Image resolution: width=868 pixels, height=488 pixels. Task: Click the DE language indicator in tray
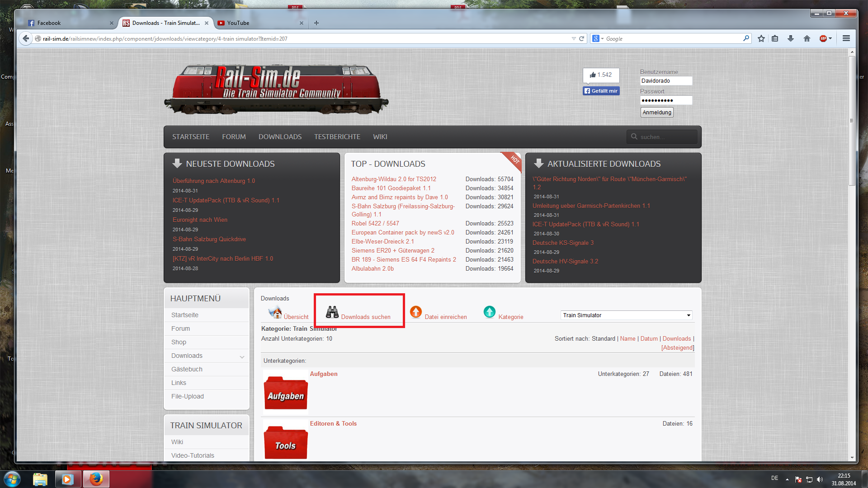point(774,478)
